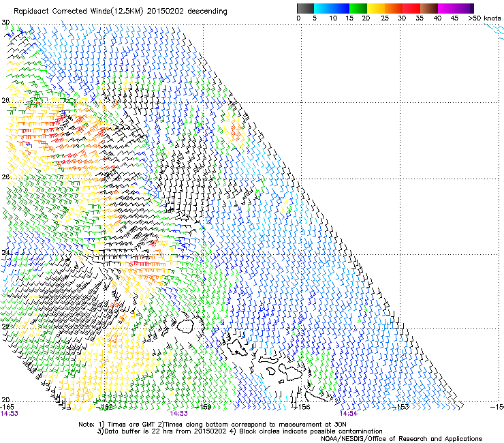Click the "40" legend scale number

pos(437,18)
